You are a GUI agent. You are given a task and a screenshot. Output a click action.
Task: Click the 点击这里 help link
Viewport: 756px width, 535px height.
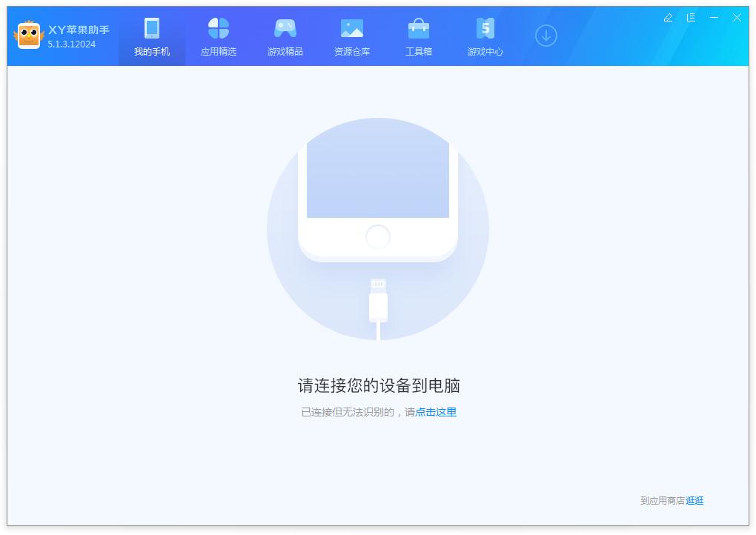click(x=436, y=412)
